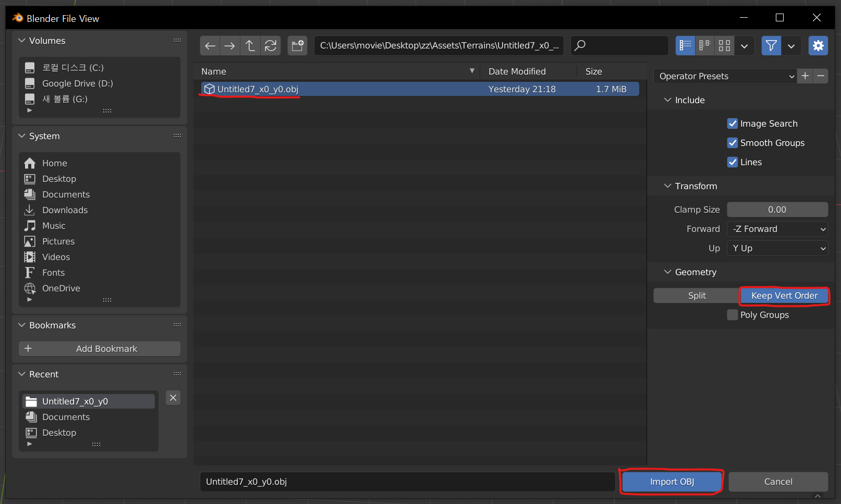
Task: Uncheck the Lines option
Action: 733,162
